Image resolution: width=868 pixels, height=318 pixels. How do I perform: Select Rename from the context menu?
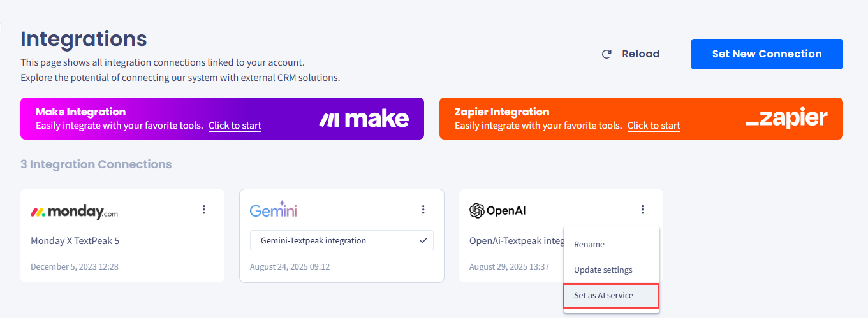589,244
